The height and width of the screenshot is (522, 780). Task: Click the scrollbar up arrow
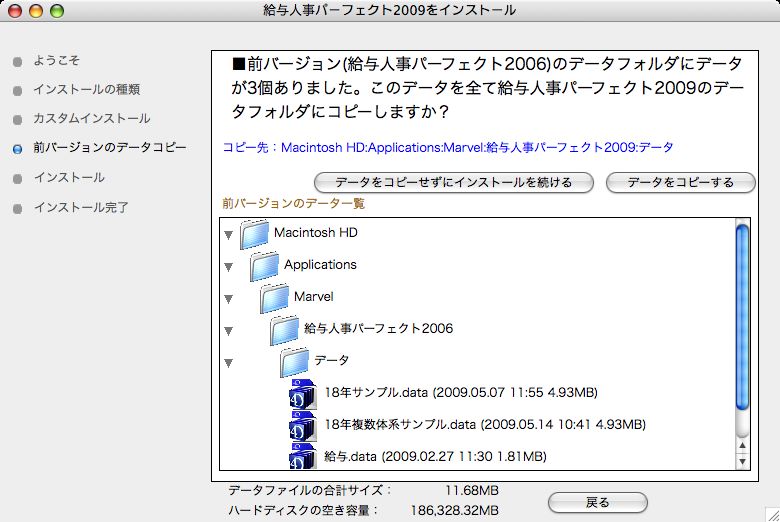point(742,445)
